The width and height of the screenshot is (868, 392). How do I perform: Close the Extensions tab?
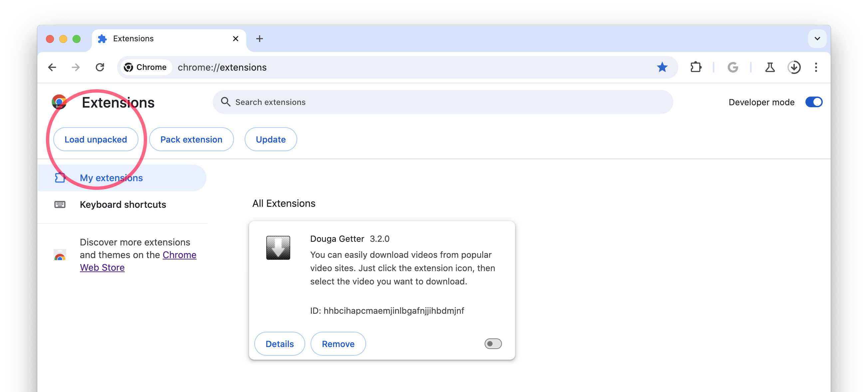pos(236,39)
